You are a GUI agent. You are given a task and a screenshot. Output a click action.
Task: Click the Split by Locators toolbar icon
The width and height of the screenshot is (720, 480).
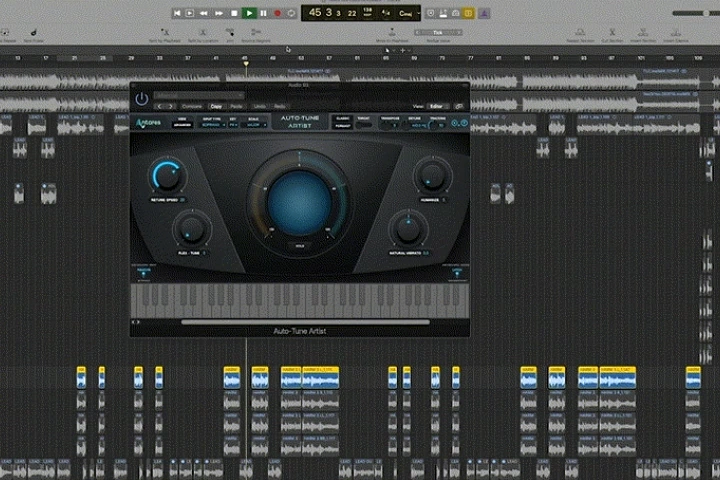click(202, 33)
